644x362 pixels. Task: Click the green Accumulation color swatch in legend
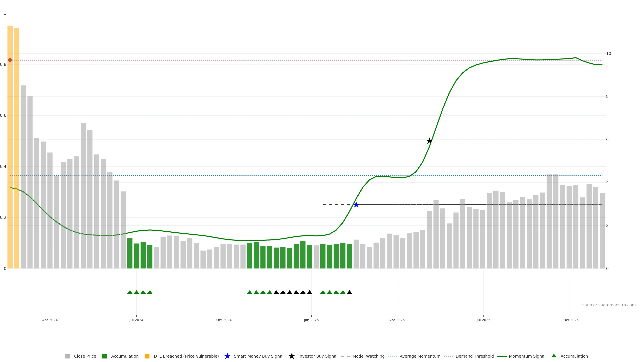tap(104, 356)
